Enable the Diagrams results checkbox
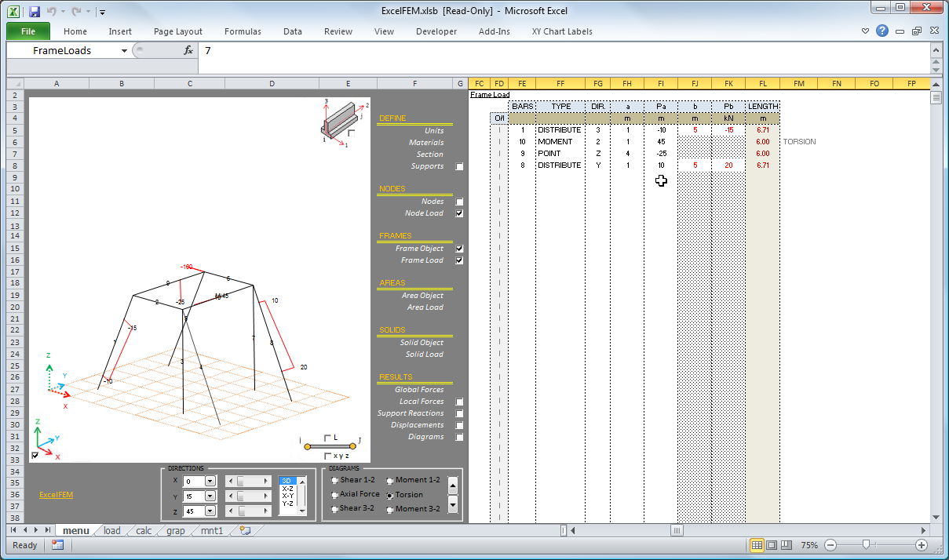This screenshot has height=560, width=949. click(459, 437)
